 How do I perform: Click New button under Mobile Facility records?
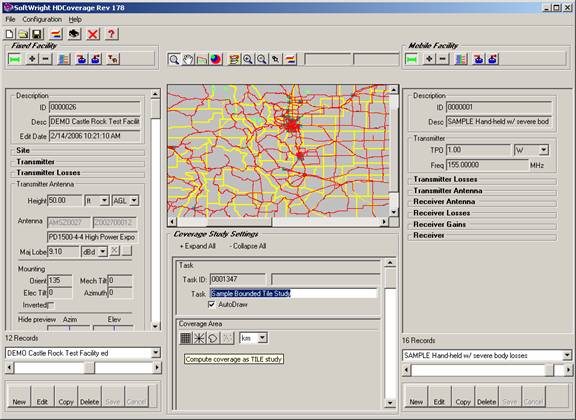point(416,396)
